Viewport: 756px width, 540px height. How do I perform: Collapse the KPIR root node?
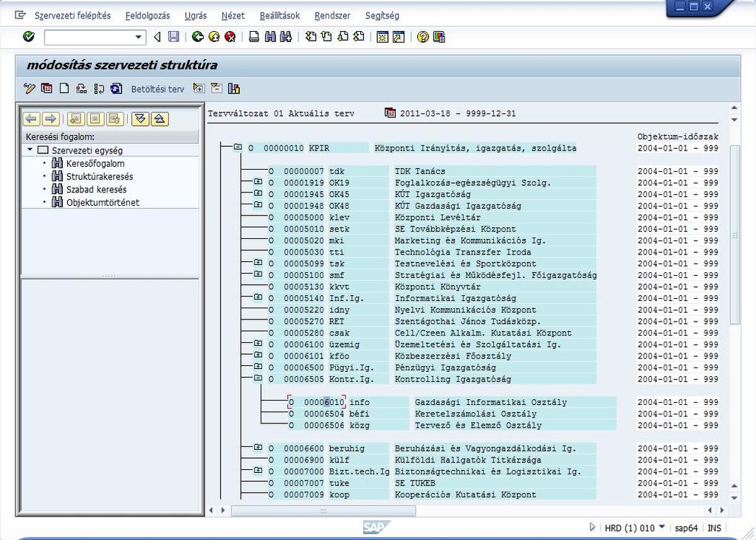[x=238, y=147]
